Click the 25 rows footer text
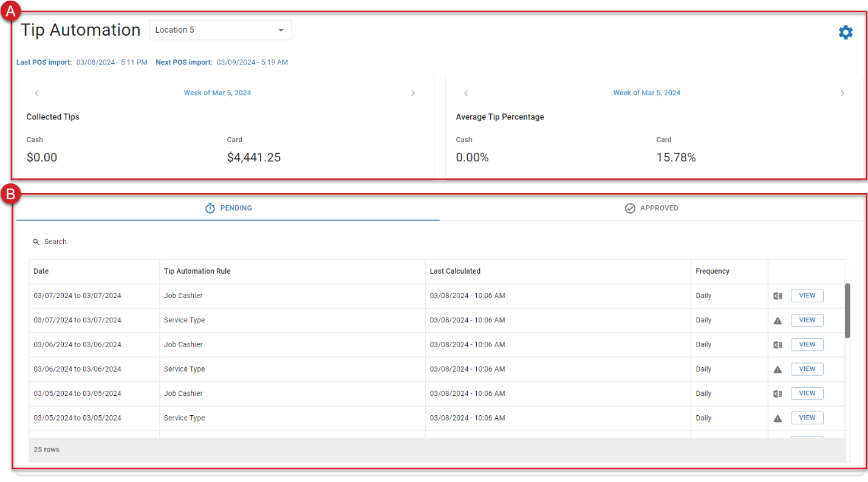This screenshot has height=482, width=868. click(47, 450)
